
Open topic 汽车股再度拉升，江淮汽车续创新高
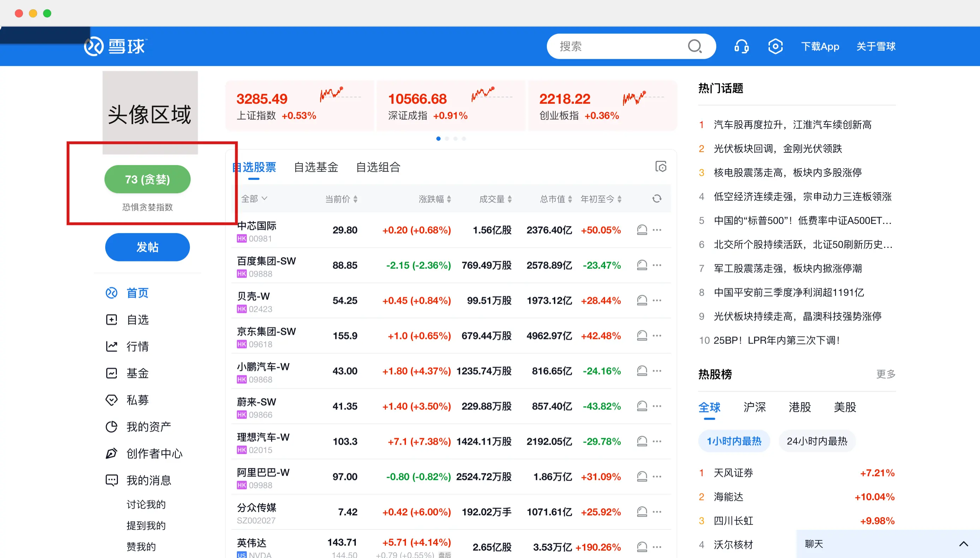[793, 125]
